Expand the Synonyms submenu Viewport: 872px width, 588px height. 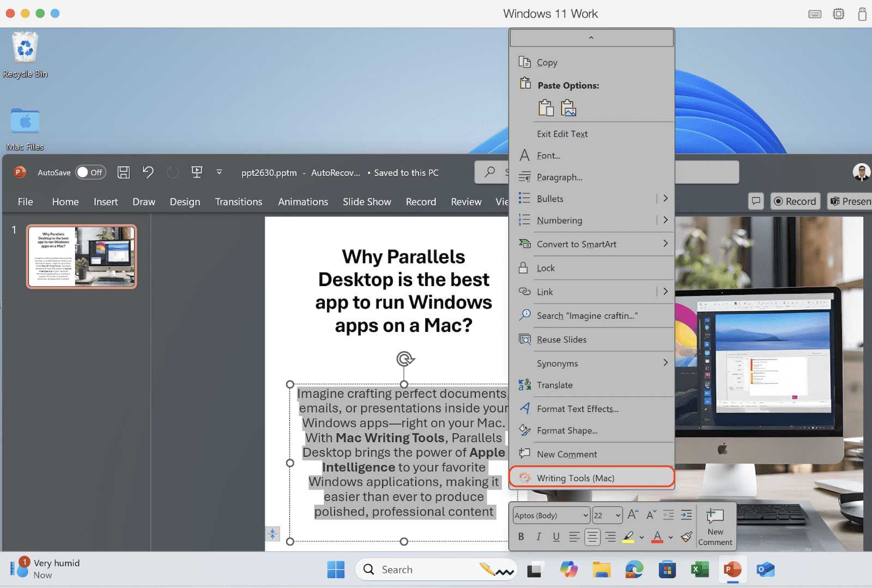pyautogui.click(x=557, y=363)
